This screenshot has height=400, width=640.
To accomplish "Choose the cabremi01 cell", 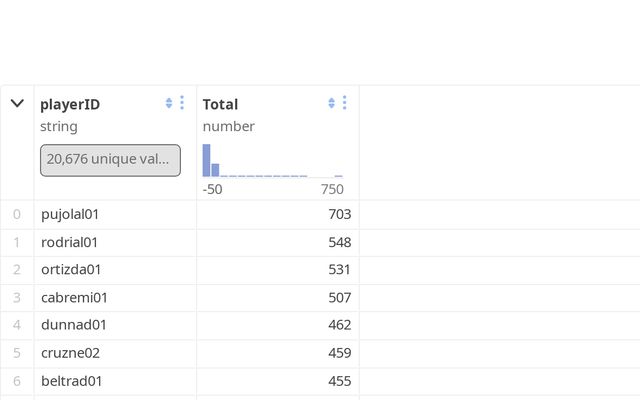I will 74,297.
